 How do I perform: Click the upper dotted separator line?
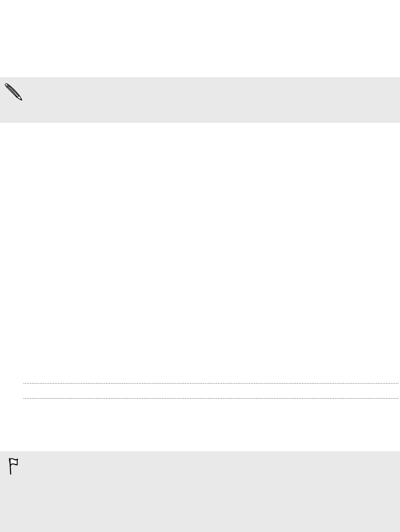(211, 383)
